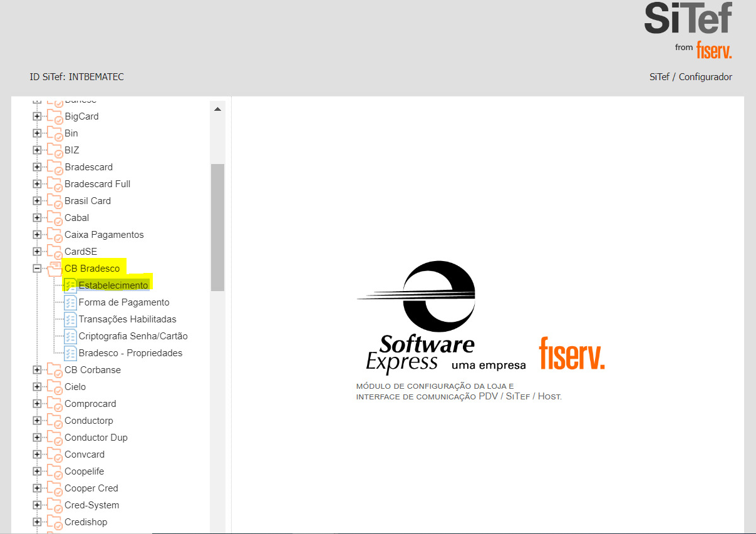Click the Convcard folder icon

54,454
